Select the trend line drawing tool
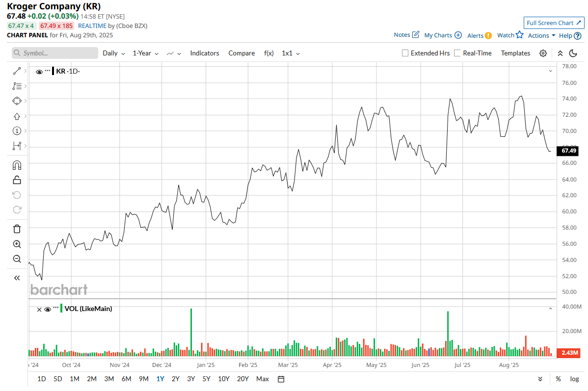Viewport: 588px width, 391px height. tap(17, 71)
